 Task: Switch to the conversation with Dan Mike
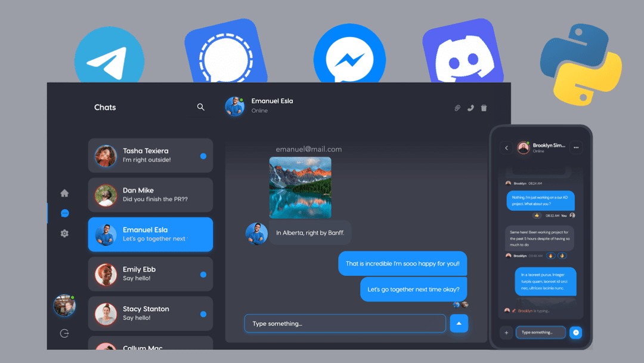point(150,195)
